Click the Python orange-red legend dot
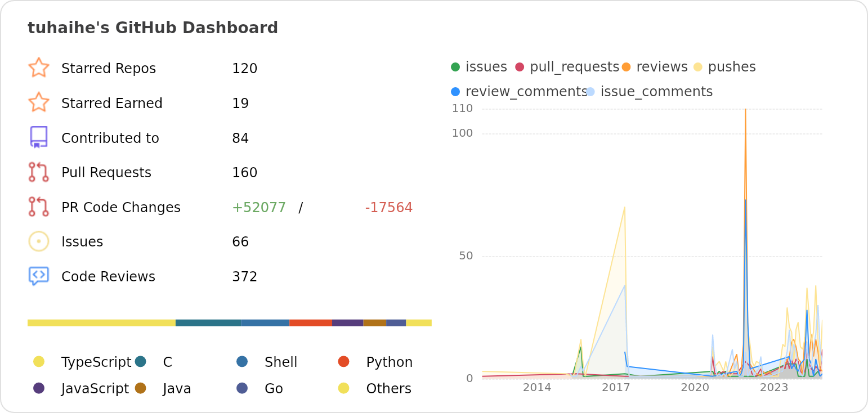The image size is (868, 413). pos(344,361)
